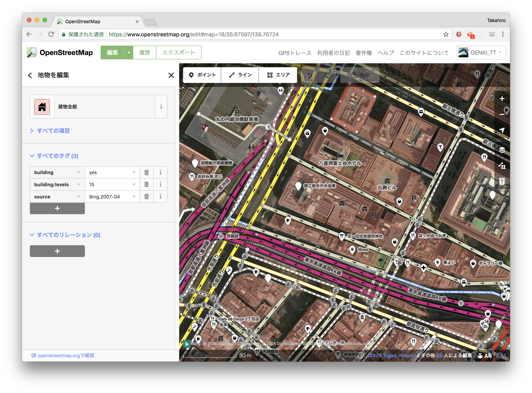The height and width of the screenshot is (393, 532).
Task: Open the GENKI_TT user menu
Action: click(481, 53)
